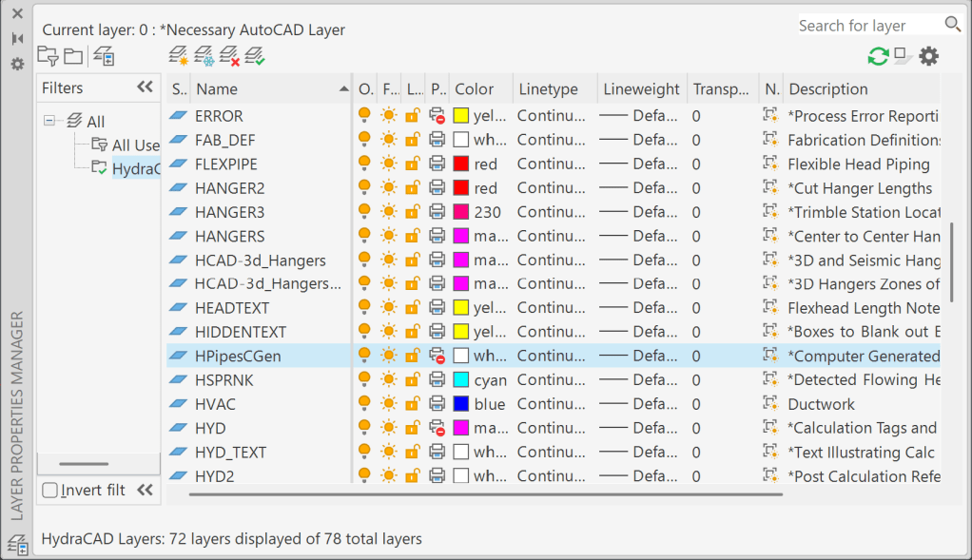The width and height of the screenshot is (972, 560).
Task: Click the New Layer icon
Action: tap(179, 56)
